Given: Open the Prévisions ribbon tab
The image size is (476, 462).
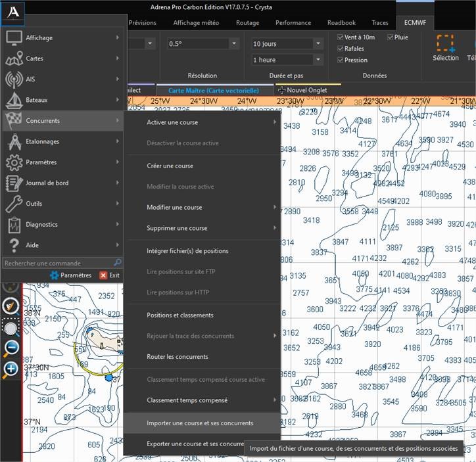Looking at the screenshot, I should pyautogui.click(x=143, y=23).
